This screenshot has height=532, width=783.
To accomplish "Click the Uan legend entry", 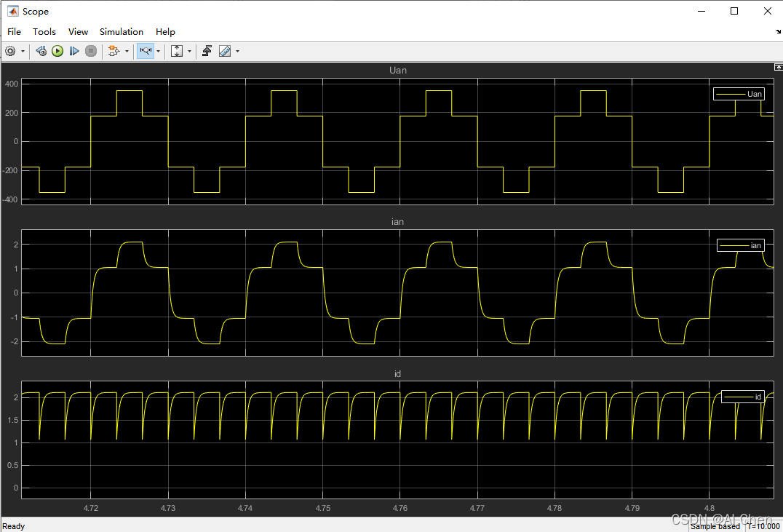I will pos(739,94).
